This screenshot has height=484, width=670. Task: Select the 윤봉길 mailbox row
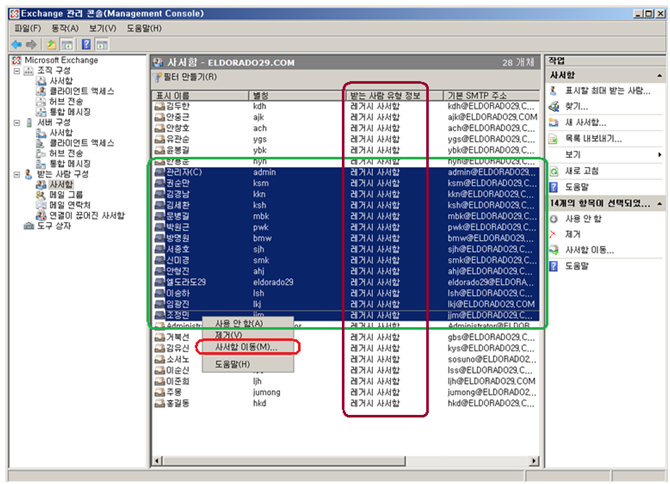click(346, 150)
